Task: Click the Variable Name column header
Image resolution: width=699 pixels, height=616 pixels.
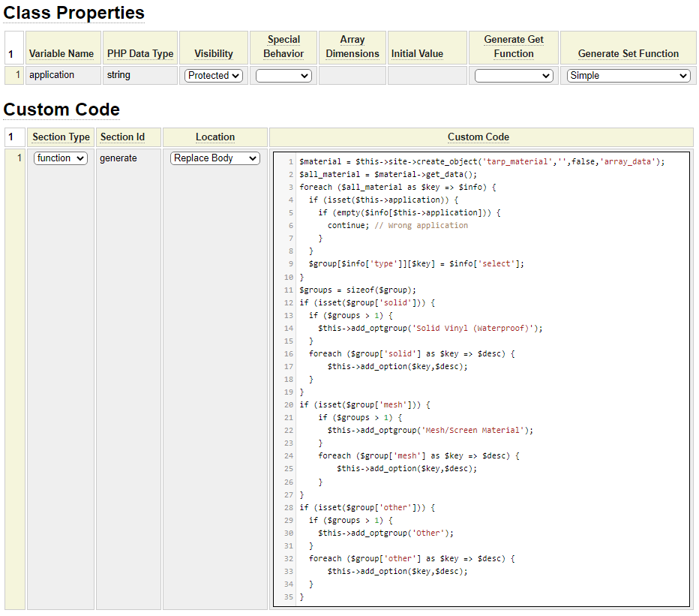Action: (61, 54)
